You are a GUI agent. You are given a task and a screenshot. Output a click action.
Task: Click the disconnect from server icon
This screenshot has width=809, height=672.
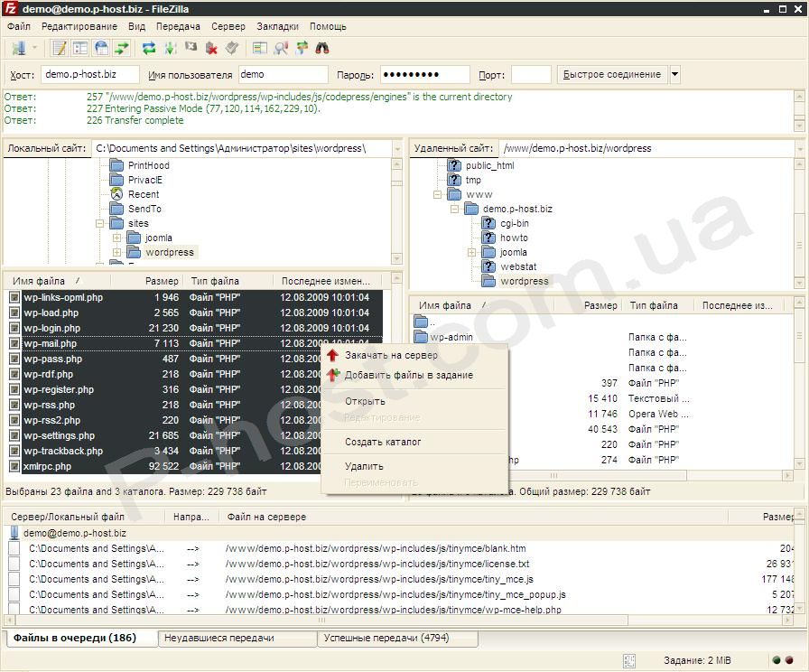[x=211, y=49]
